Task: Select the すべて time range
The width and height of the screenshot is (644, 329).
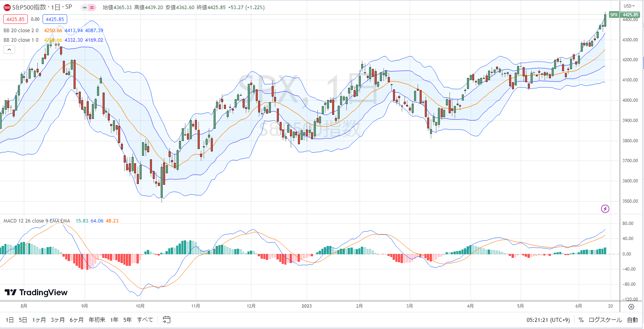Action: (145, 320)
